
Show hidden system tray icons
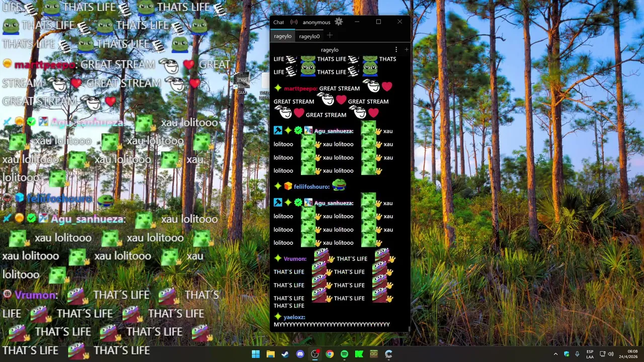pos(555,354)
